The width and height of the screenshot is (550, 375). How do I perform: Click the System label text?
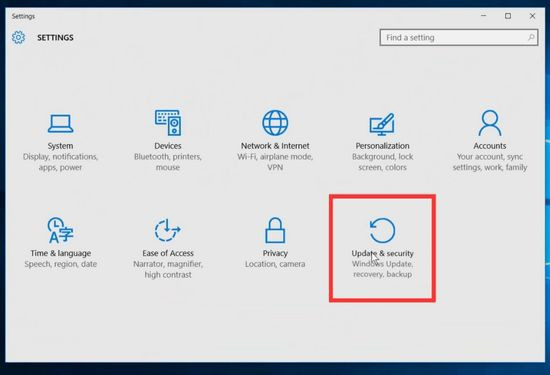pyautogui.click(x=60, y=146)
